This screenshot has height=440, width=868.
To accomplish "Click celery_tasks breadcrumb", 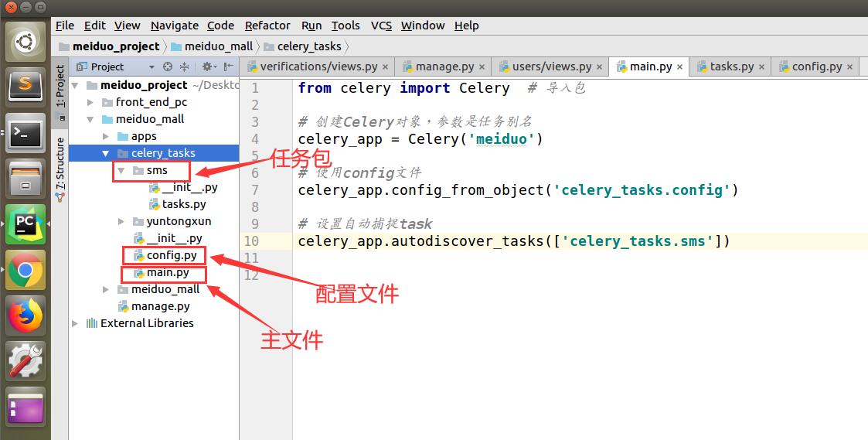I will (303, 46).
